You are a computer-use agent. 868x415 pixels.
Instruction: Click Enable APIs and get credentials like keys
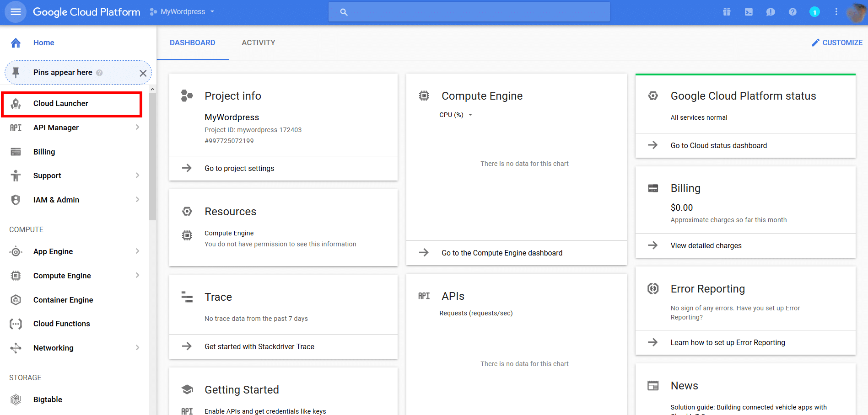265,411
